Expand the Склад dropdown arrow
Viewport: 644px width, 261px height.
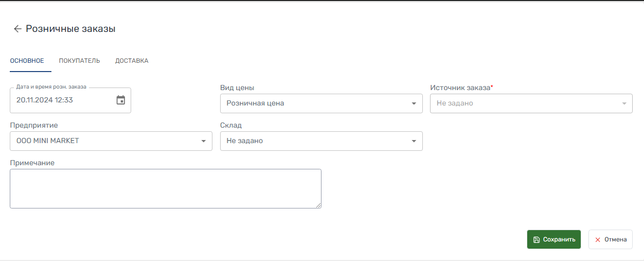pyautogui.click(x=414, y=141)
